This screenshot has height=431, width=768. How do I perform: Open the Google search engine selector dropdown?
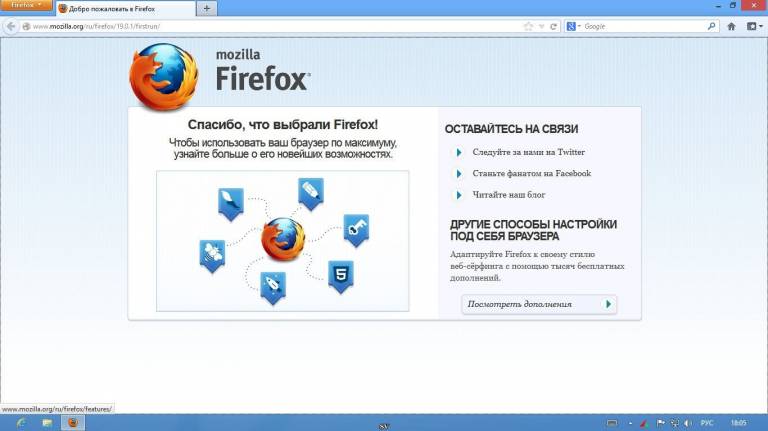(x=573, y=26)
